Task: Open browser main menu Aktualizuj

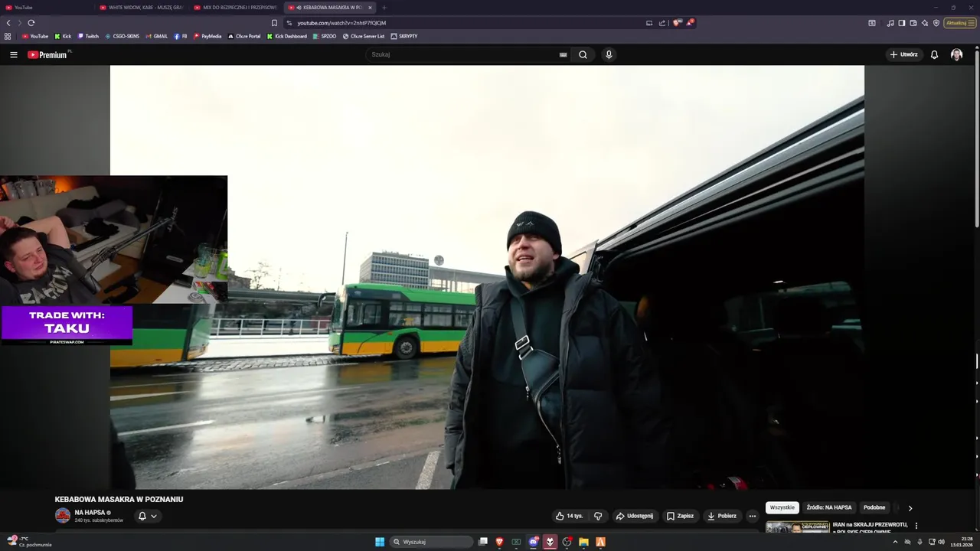Action: (959, 23)
